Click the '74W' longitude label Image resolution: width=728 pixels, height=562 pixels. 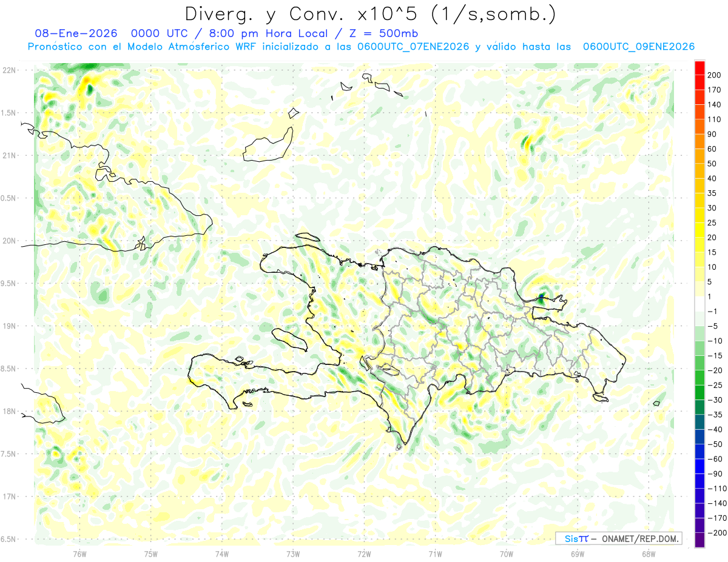pos(222,554)
